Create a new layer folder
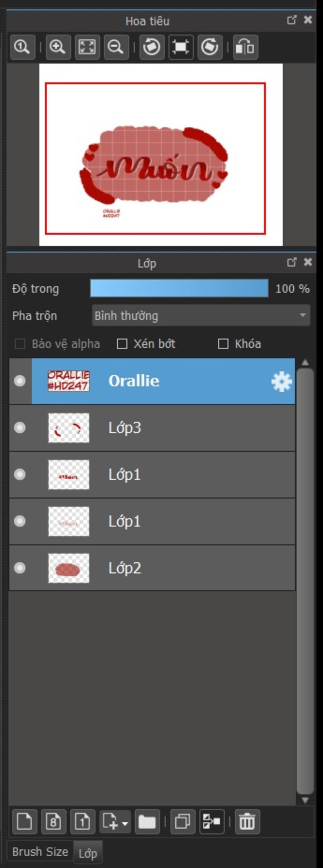 point(147,821)
